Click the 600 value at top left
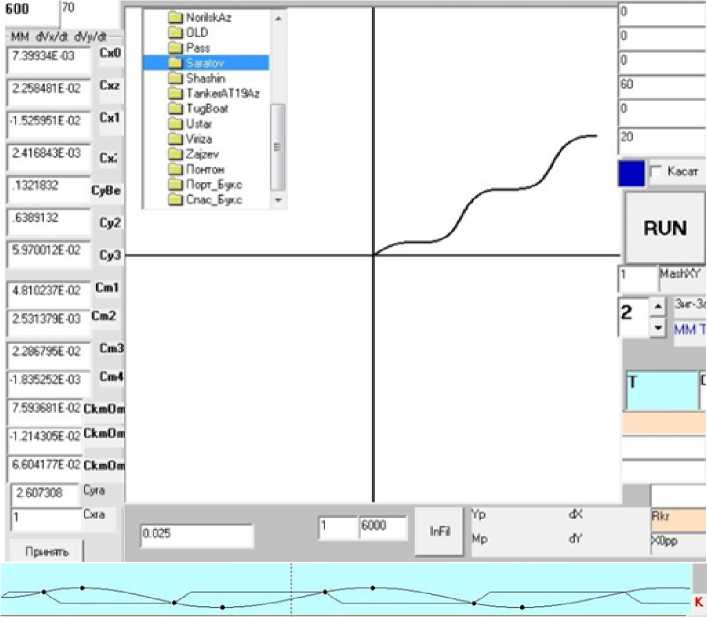 coord(17,9)
